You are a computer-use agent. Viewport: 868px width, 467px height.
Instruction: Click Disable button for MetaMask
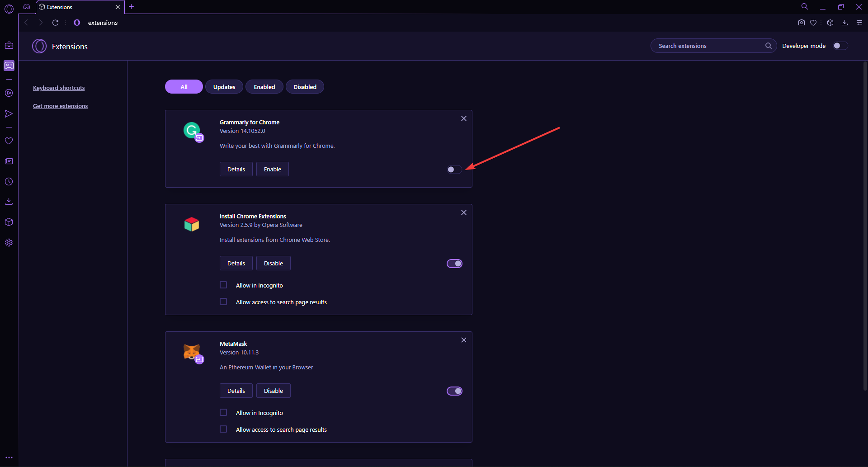(x=274, y=391)
